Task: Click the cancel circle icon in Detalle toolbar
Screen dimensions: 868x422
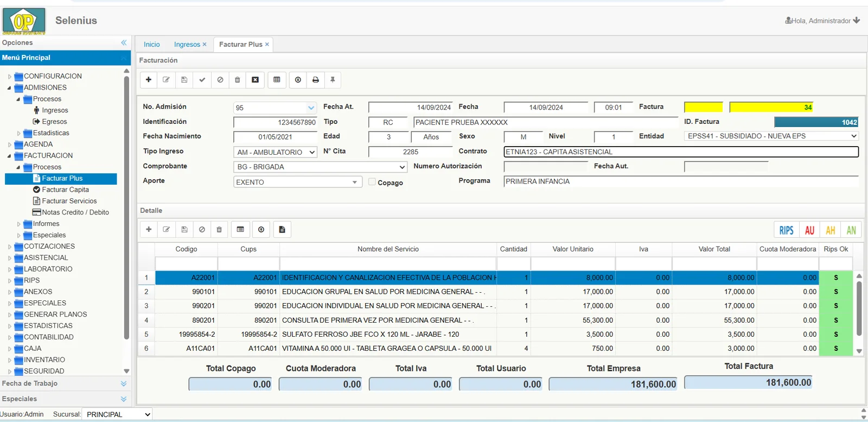Action: pos(202,230)
